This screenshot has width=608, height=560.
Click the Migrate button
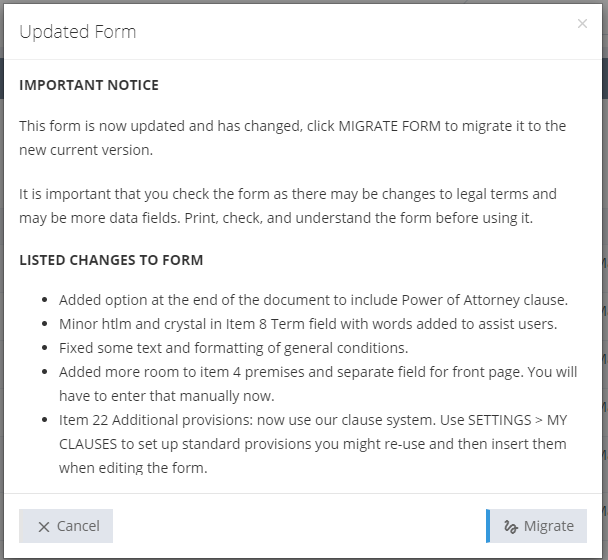coord(537,526)
